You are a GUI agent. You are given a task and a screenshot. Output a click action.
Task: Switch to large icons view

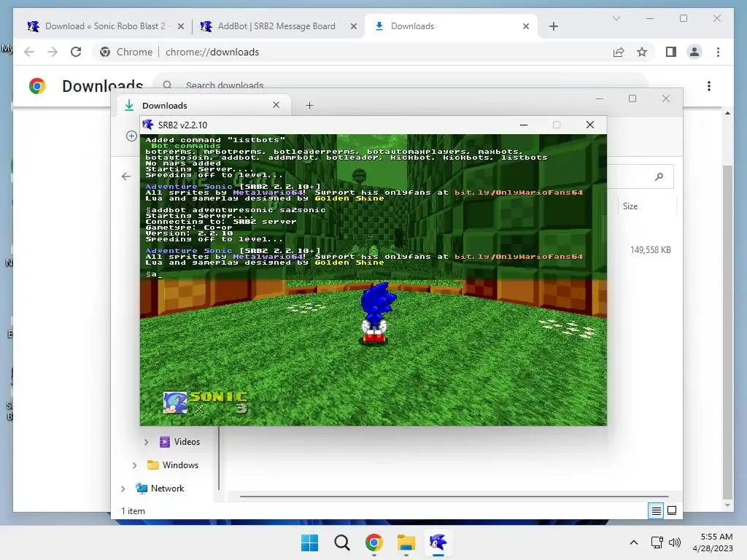pos(672,510)
